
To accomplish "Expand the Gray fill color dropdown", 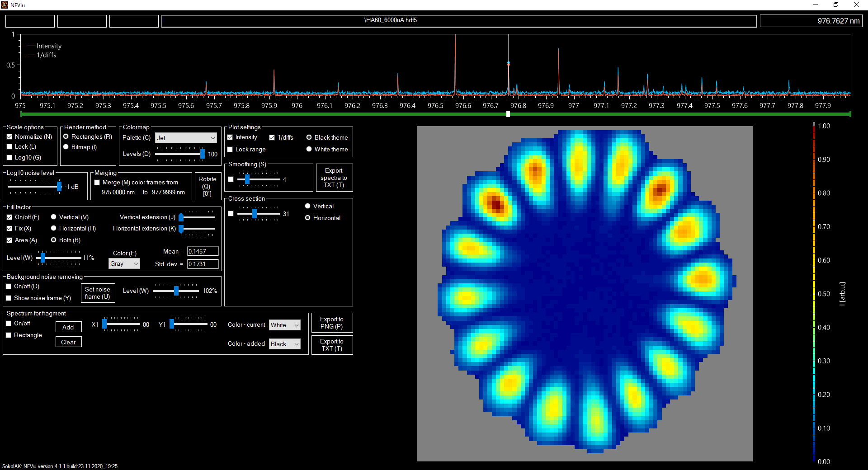I will click(x=124, y=263).
